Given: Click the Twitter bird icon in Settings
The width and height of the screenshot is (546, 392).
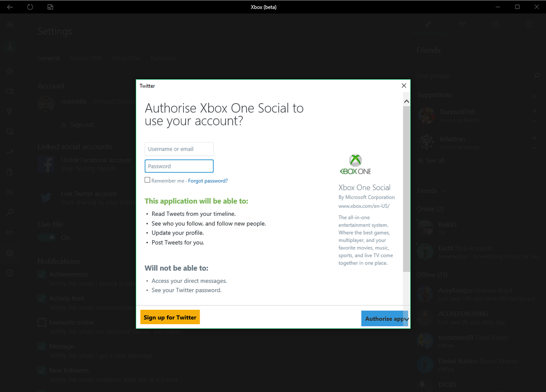Looking at the screenshot, I should pyautogui.click(x=46, y=197).
